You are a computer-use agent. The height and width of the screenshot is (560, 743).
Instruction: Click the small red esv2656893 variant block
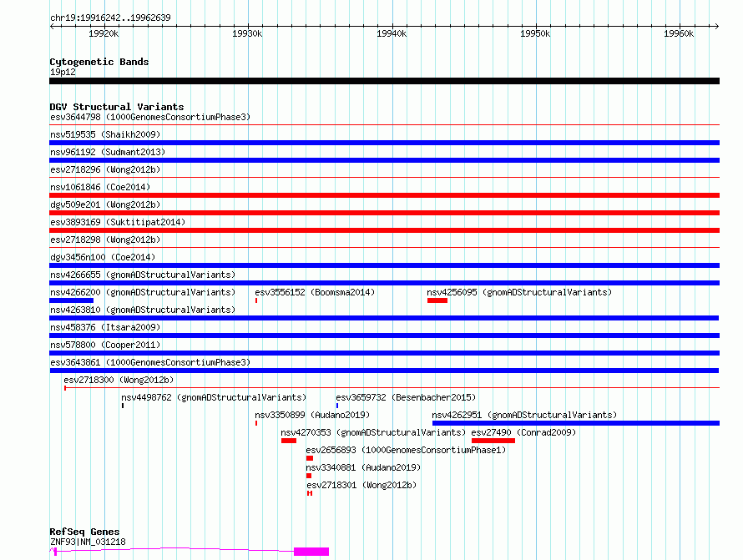(310, 458)
